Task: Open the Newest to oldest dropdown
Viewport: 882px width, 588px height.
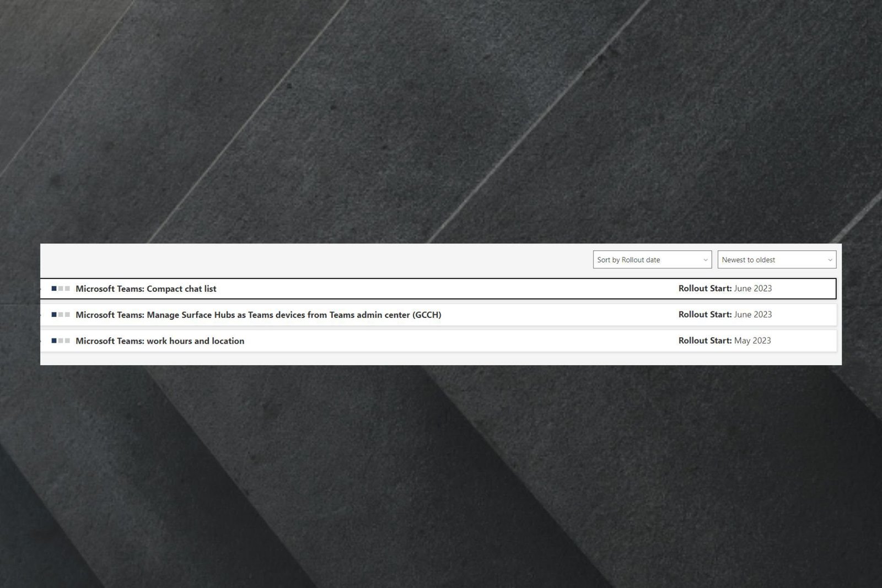Action: pos(777,260)
